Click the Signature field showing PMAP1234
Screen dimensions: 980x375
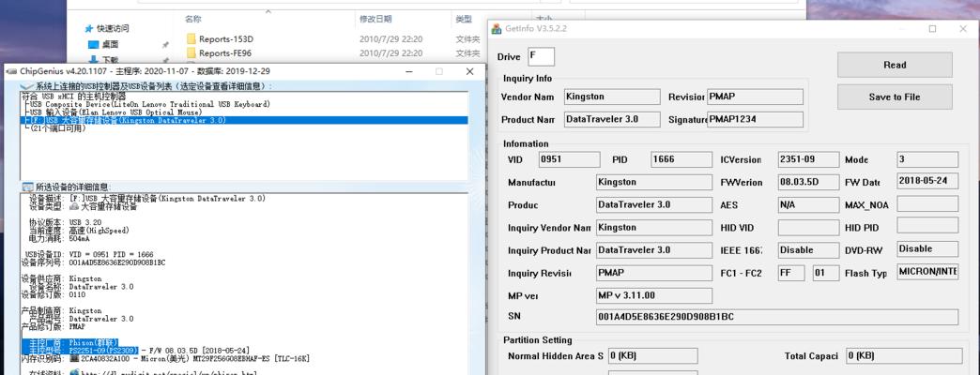coord(755,119)
